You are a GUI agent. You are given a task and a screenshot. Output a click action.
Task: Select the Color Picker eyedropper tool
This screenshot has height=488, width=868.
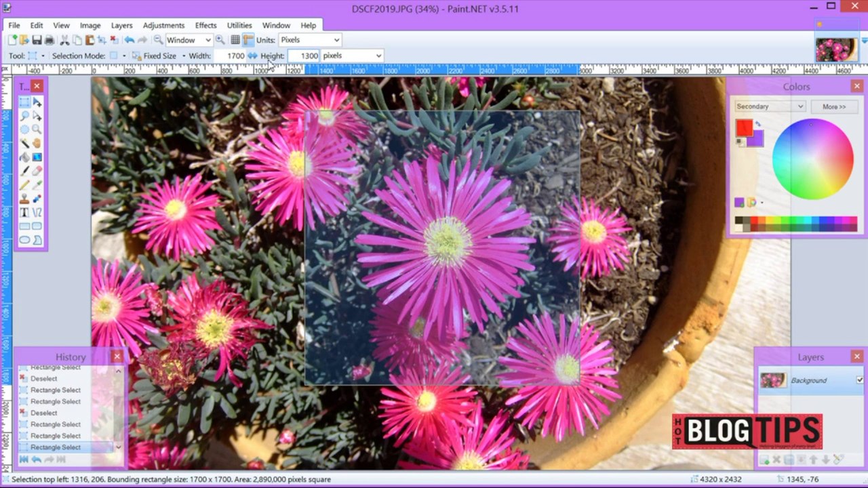pos(37,185)
